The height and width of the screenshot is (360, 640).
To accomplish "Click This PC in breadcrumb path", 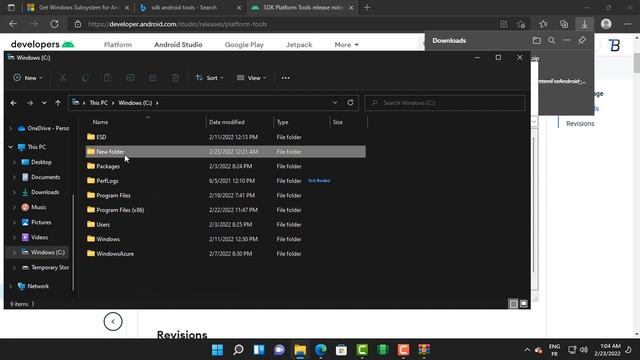I will (x=98, y=103).
